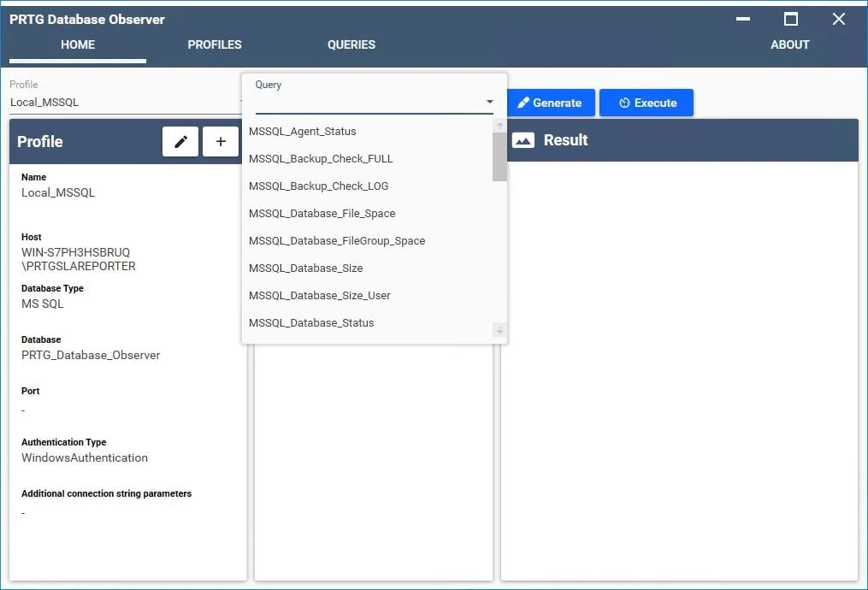
Task: Click the database value PRTG_Database_Observer
Action: point(91,356)
